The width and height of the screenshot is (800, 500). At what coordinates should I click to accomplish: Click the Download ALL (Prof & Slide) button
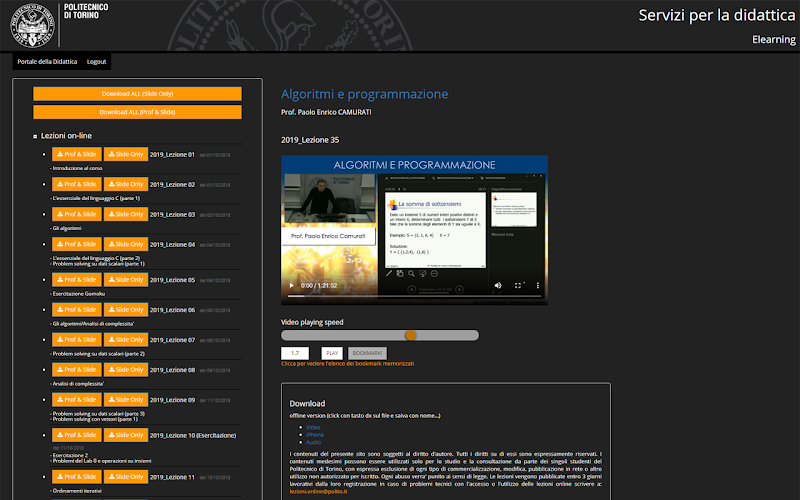tap(137, 112)
